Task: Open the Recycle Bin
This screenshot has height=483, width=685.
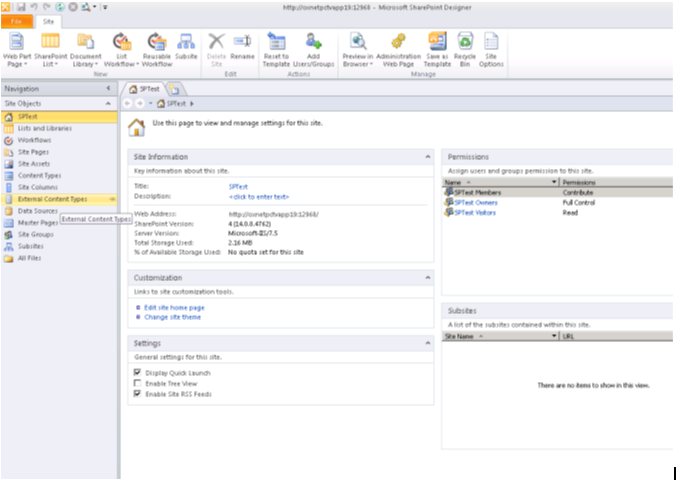Action: pyautogui.click(x=465, y=50)
